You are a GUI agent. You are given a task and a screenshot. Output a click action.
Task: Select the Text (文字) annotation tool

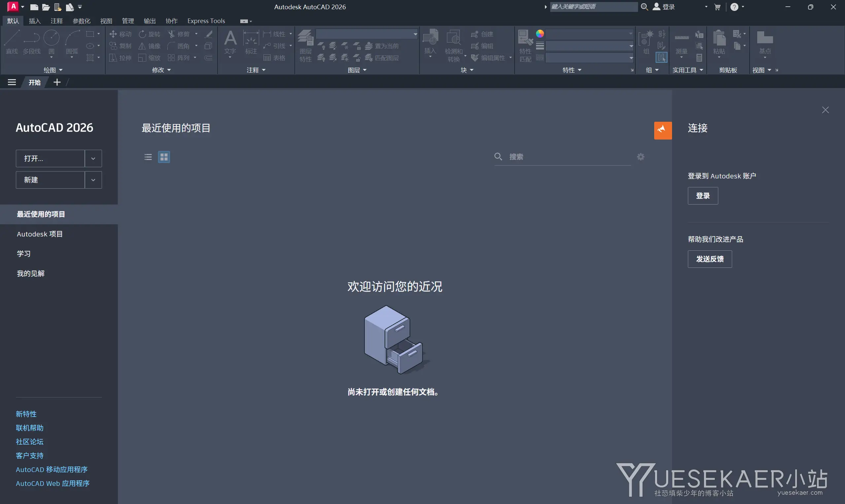[x=230, y=42]
